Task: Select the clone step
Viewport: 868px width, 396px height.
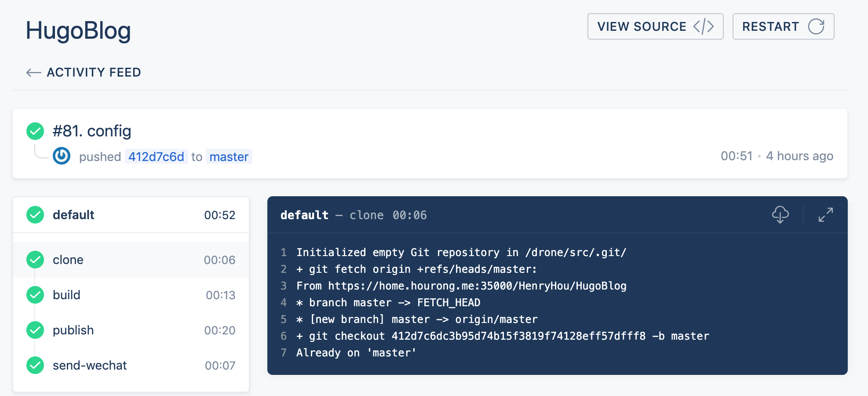Action: 131,260
